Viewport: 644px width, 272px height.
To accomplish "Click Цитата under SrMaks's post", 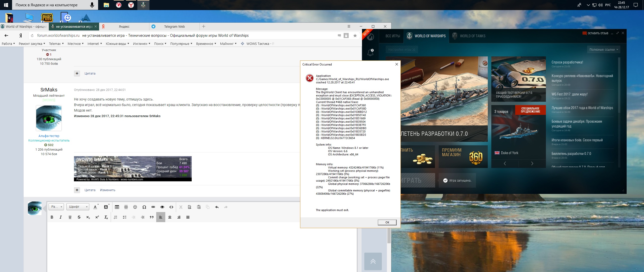I will coord(90,190).
